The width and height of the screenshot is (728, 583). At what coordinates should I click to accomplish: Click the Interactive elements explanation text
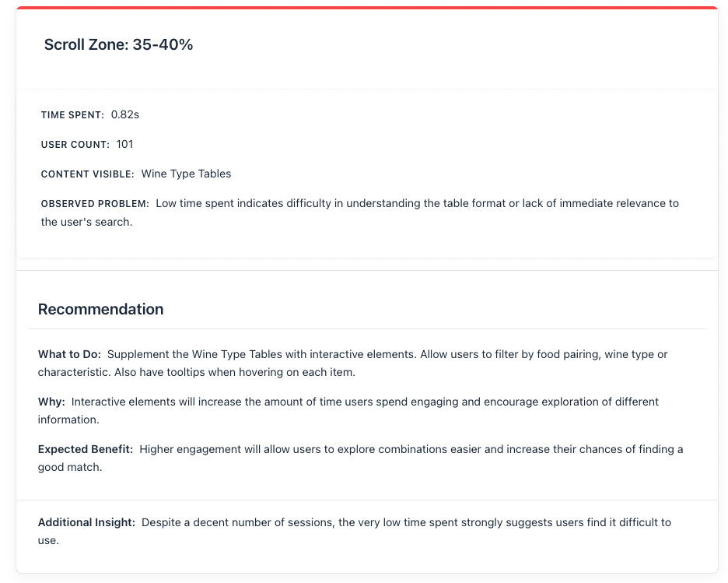[348, 411]
